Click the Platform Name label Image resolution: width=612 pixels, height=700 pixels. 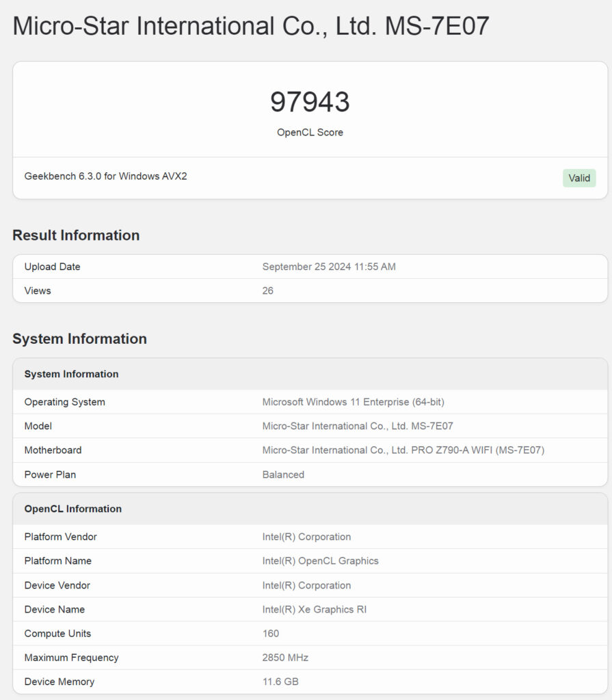coord(57,561)
